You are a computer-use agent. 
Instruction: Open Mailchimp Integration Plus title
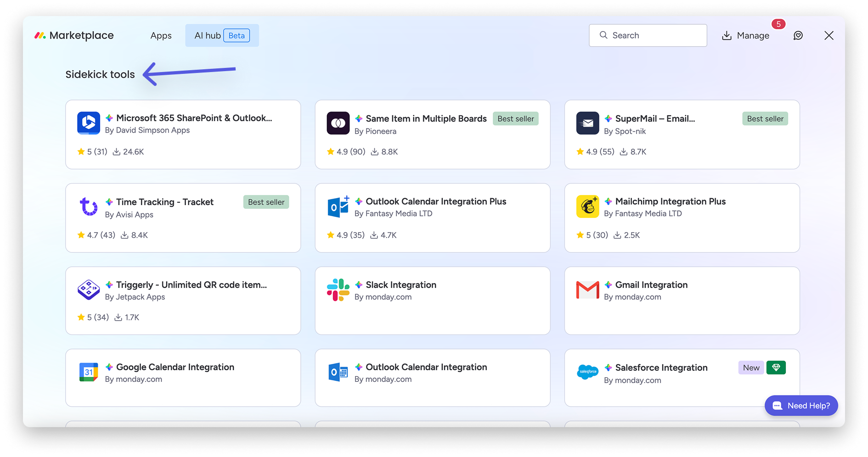[671, 201]
